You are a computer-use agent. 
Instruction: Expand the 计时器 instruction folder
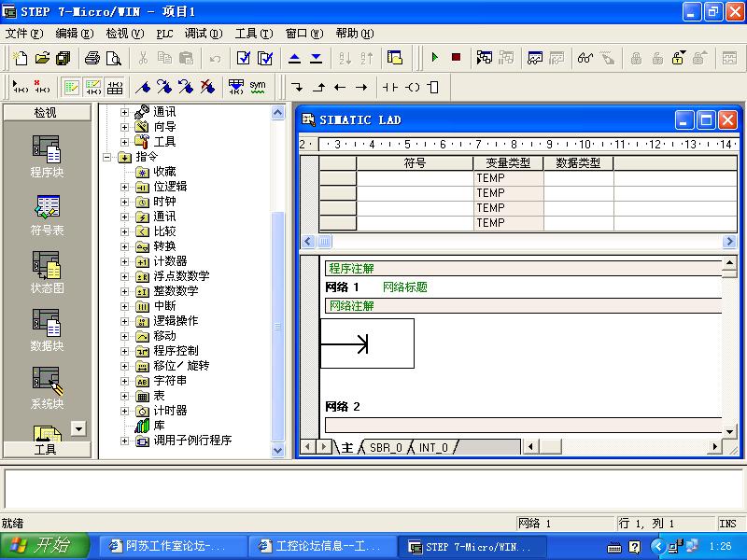pos(124,411)
